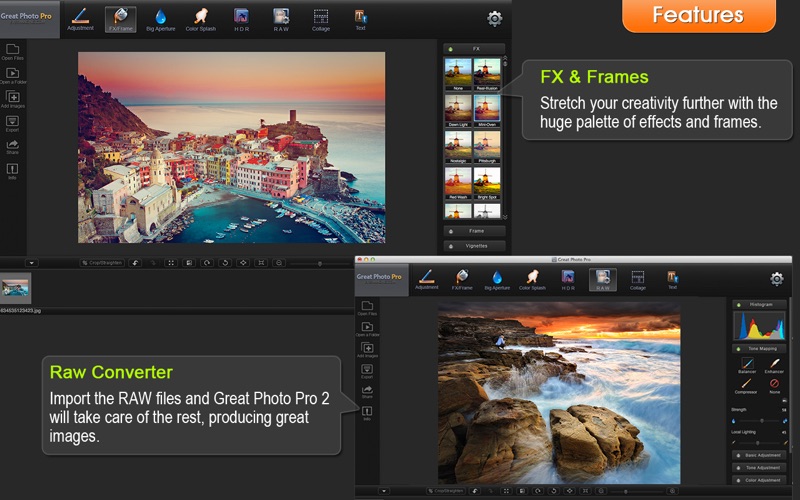Collapse the Tone Mapping panel
The height and width of the screenshot is (500, 800).
(759, 348)
